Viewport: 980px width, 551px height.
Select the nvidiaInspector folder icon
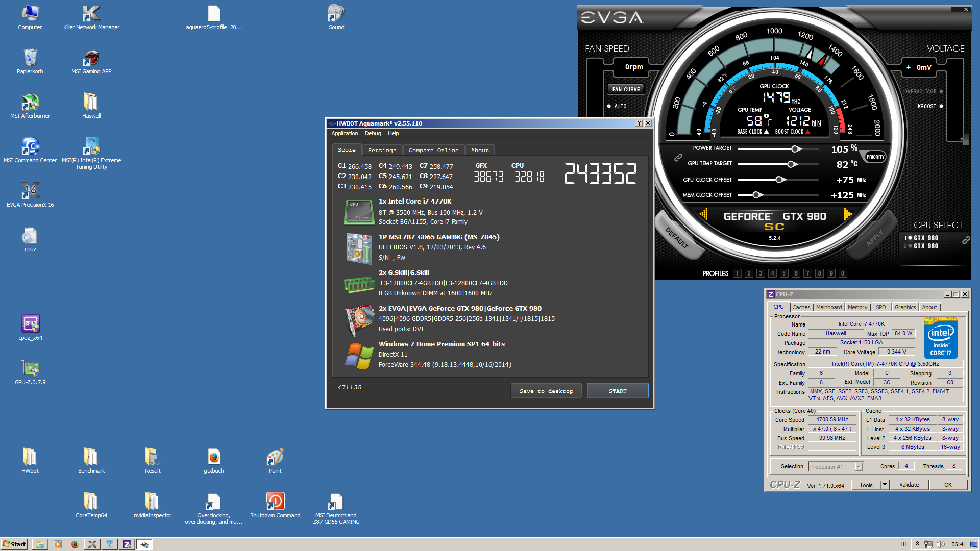pos(153,506)
